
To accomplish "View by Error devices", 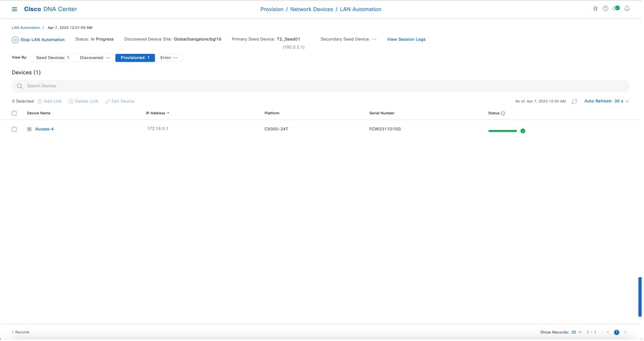I will point(169,58).
